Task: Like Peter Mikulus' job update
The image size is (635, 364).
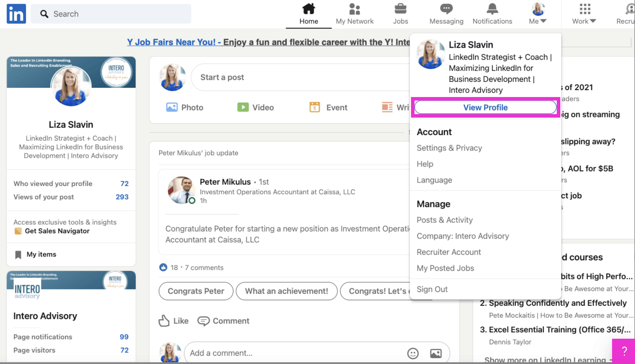Action: tap(173, 321)
